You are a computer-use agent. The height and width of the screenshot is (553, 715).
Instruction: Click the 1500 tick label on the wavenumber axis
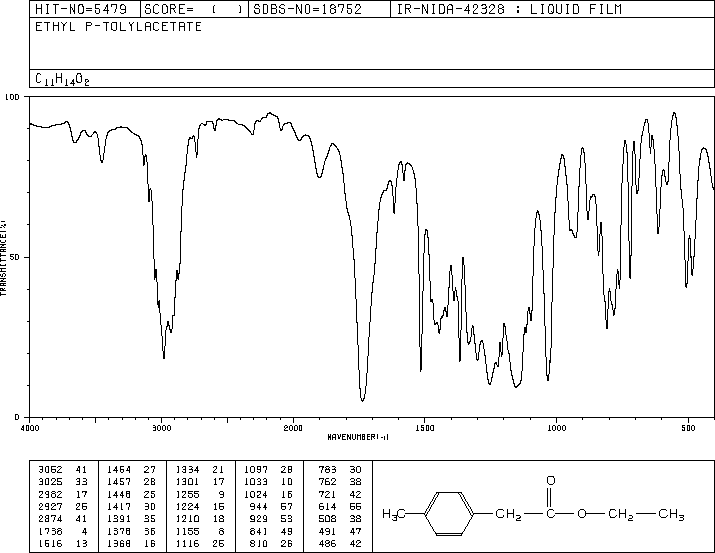coord(425,428)
